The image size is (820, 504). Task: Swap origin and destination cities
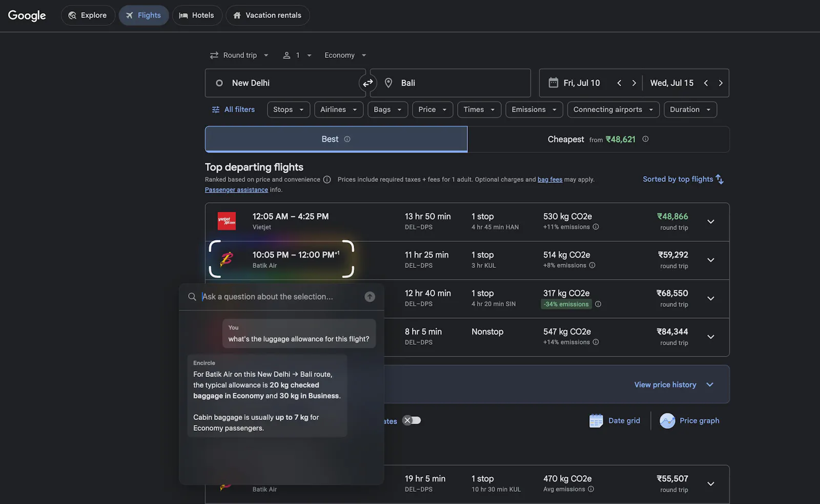coord(368,83)
